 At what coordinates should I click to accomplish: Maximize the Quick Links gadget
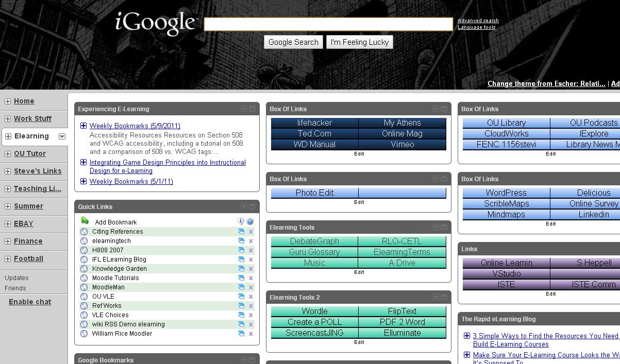(x=253, y=207)
